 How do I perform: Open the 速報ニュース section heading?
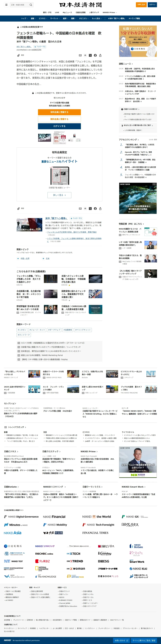pos(126,64)
